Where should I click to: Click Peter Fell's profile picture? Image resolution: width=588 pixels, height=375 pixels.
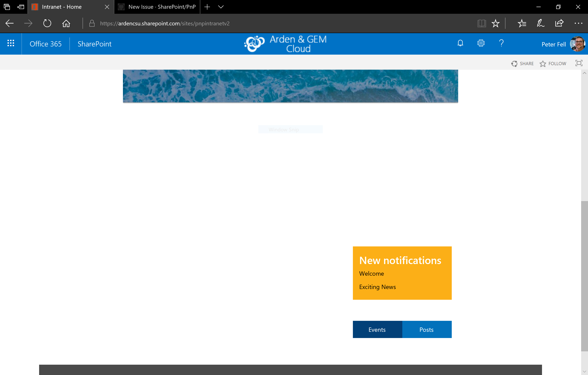577,44
